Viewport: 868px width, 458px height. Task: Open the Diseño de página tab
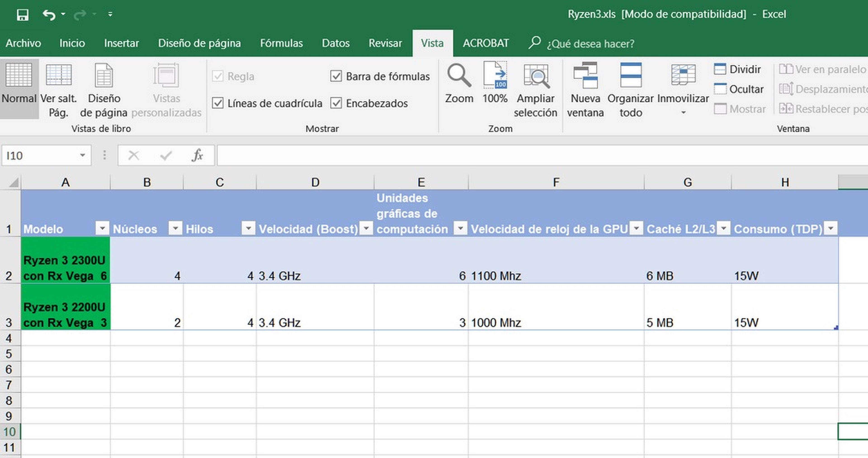199,43
